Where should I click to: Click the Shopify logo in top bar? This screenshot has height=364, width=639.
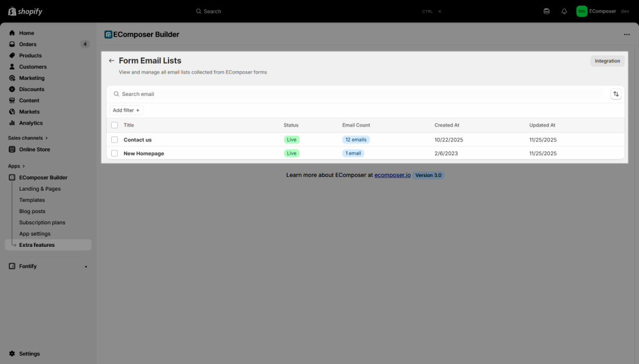[x=26, y=11]
